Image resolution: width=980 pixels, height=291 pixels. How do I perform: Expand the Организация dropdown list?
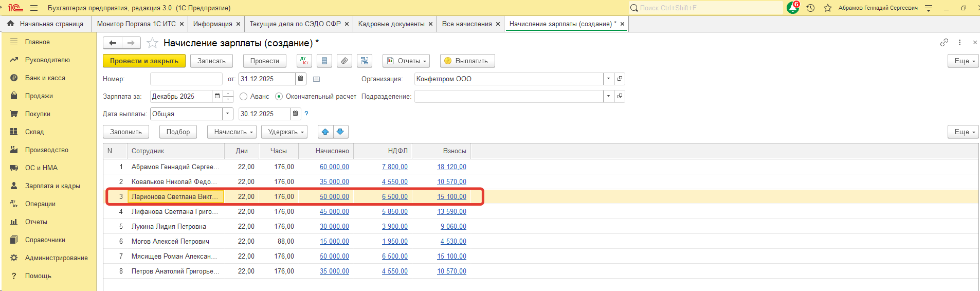608,79
